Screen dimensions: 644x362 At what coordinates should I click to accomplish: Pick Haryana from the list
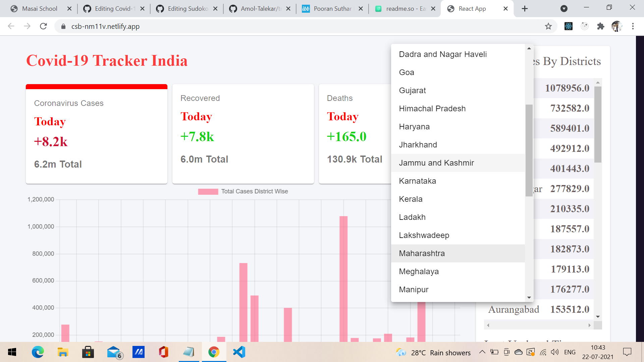pos(458,127)
